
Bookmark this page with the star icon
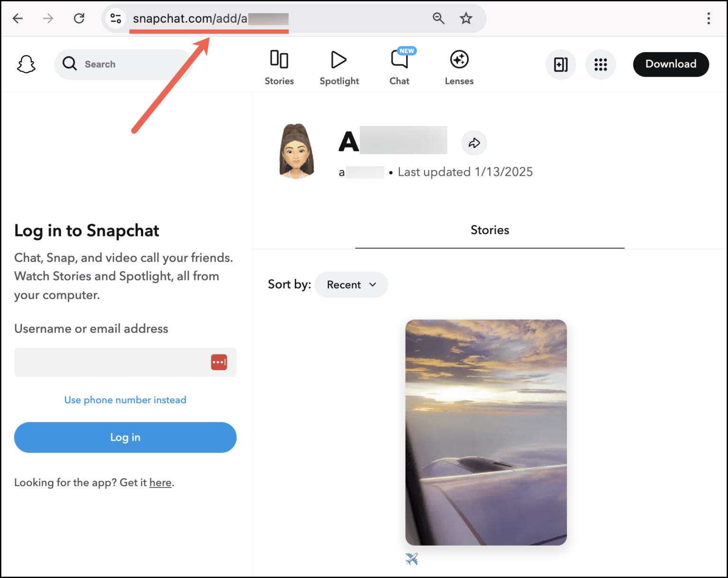click(466, 18)
